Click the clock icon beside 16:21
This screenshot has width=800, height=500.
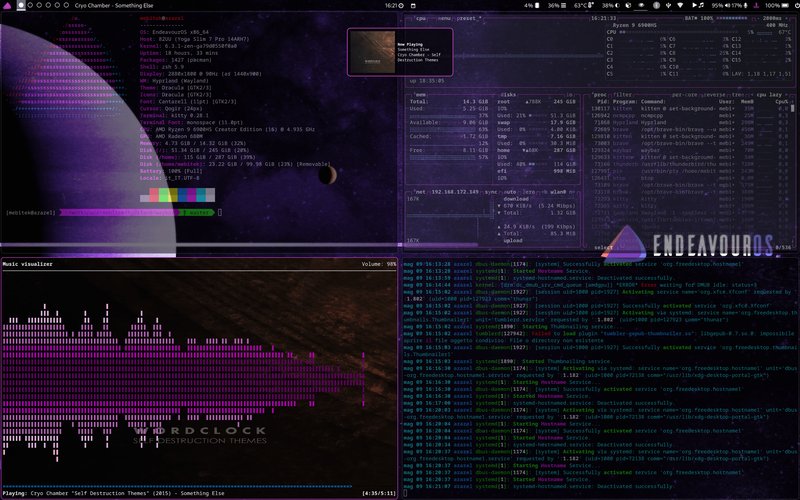[401, 6]
